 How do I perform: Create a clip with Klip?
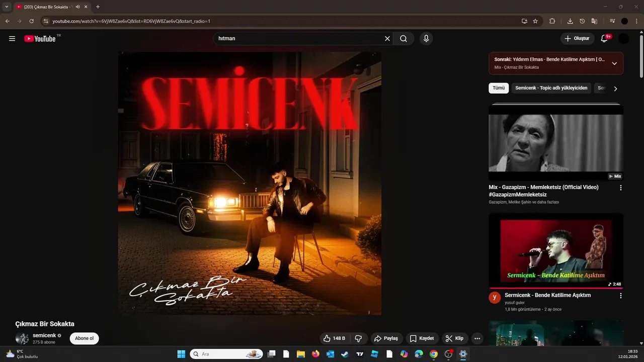[x=455, y=338]
